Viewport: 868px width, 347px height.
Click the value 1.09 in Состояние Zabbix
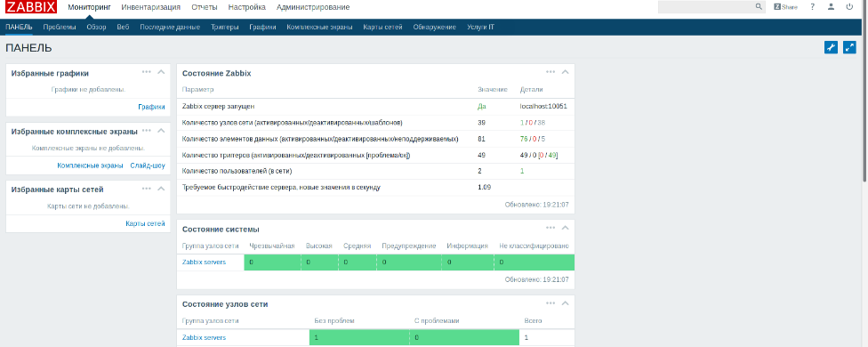pyautogui.click(x=485, y=187)
